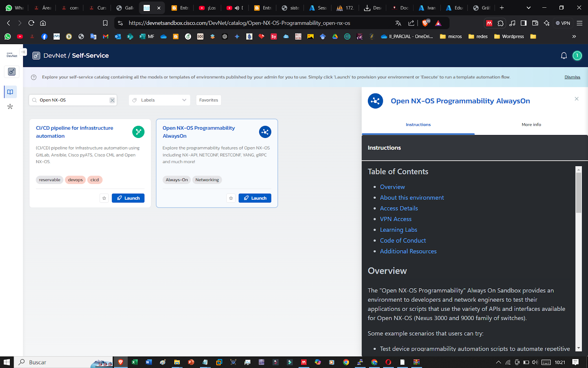
Task: Open the user avatar menu
Action: (x=577, y=56)
